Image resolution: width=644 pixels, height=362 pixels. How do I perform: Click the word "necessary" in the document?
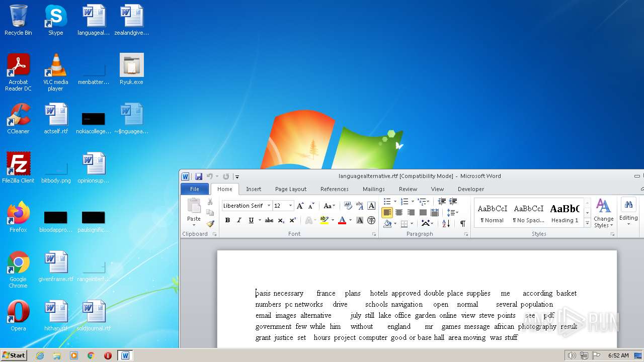pyautogui.click(x=288, y=293)
